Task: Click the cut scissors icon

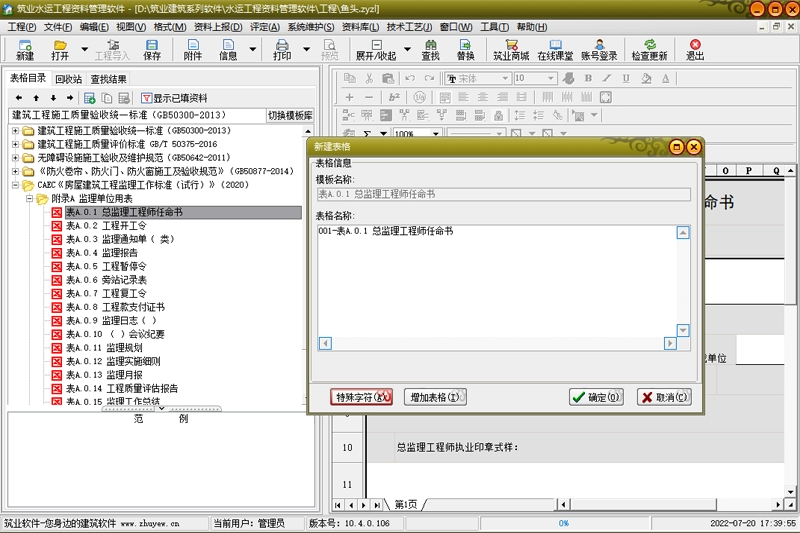Action: tap(369, 78)
